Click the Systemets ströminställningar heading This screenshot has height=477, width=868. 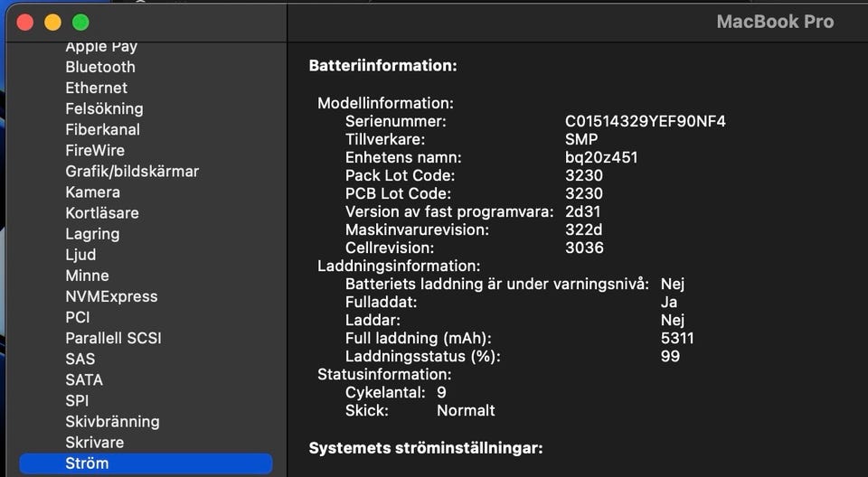click(x=426, y=448)
